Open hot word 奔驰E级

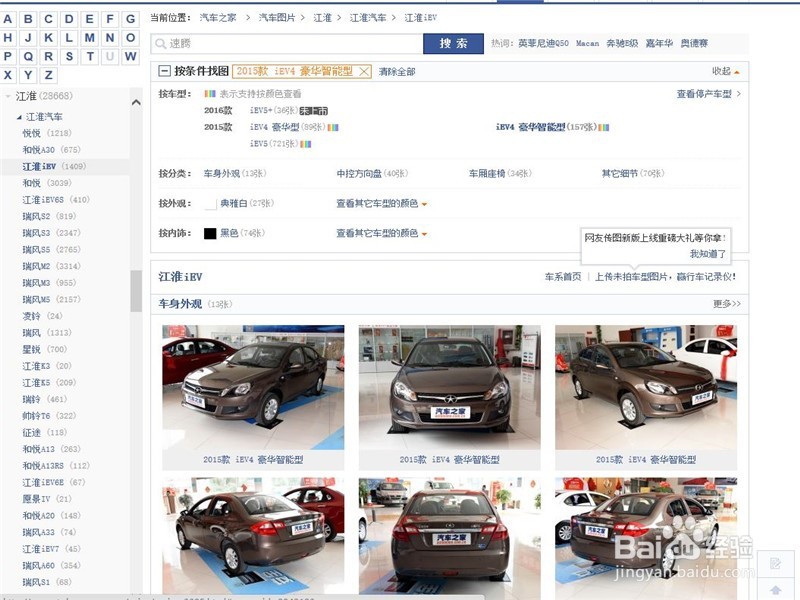[622, 43]
